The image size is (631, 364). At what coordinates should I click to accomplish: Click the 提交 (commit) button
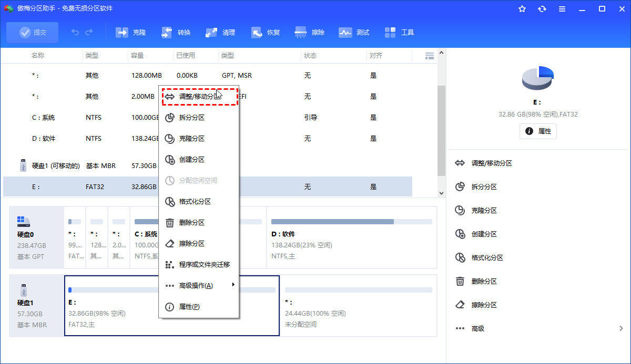click(33, 33)
